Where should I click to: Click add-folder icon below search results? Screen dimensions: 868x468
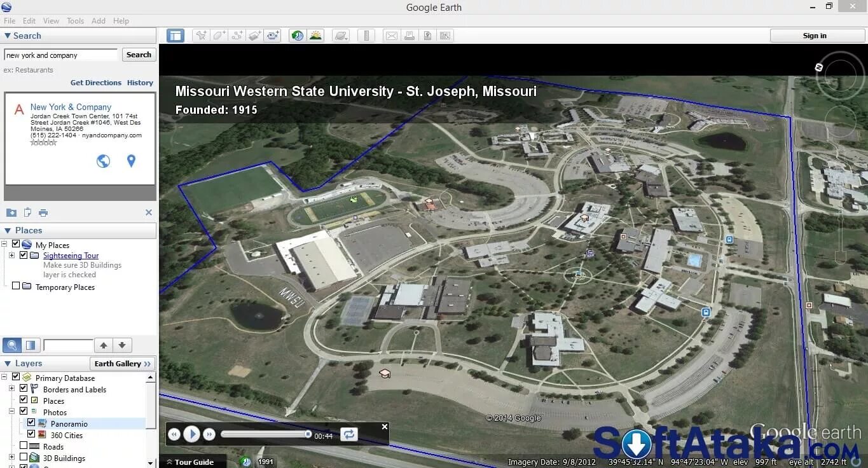point(11,212)
